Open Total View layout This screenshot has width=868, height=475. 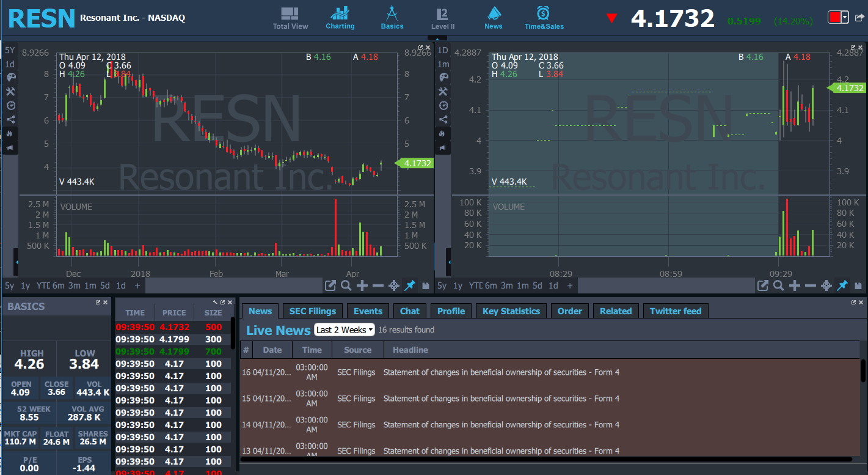pos(290,18)
